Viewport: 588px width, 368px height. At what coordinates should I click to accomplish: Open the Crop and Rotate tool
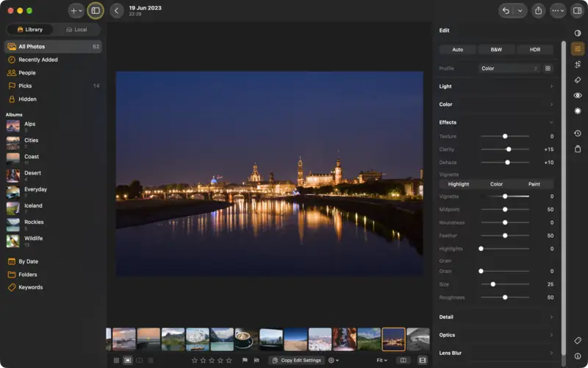578,64
